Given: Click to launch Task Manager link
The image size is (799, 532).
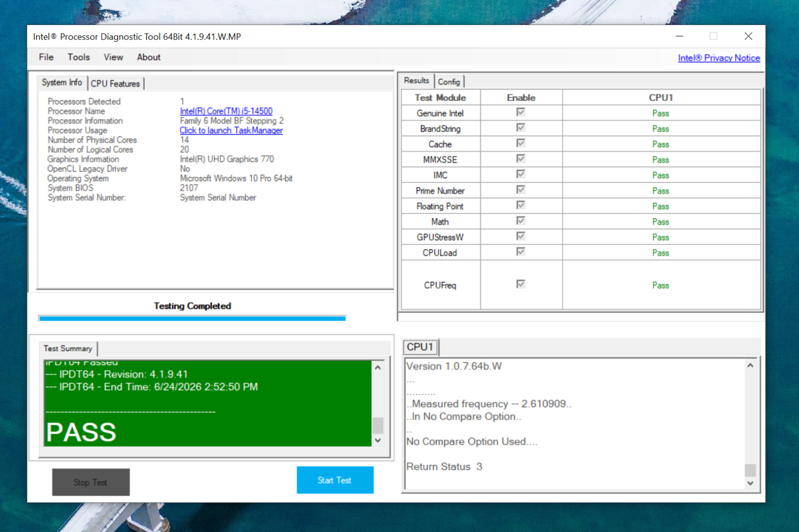Looking at the screenshot, I should click(231, 130).
